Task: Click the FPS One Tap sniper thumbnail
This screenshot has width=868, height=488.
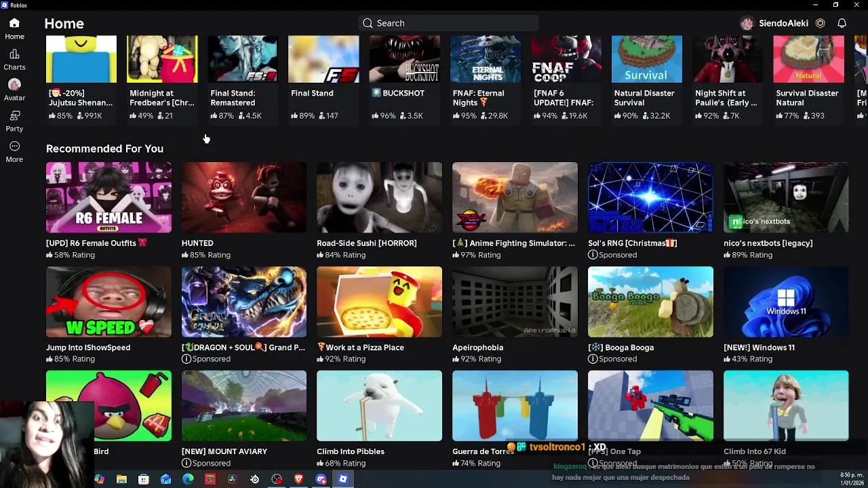Action: tap(650, 405)
